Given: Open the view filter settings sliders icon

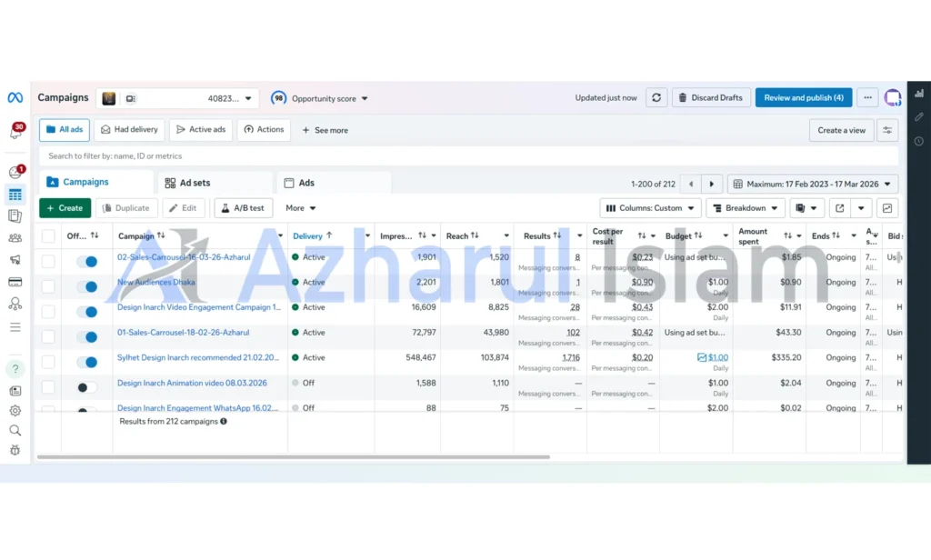Looking at the screenshot, I should 887,130.
